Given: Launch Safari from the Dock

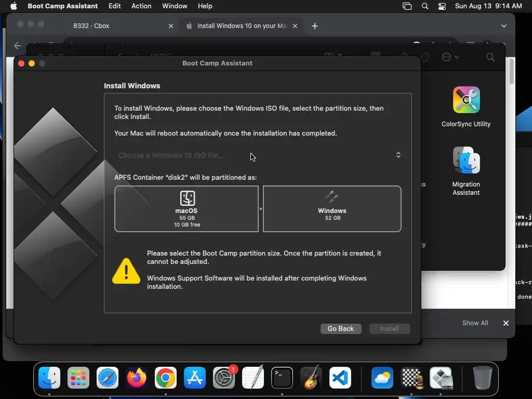Looking at the screenshot, I should tap(108, 378).
